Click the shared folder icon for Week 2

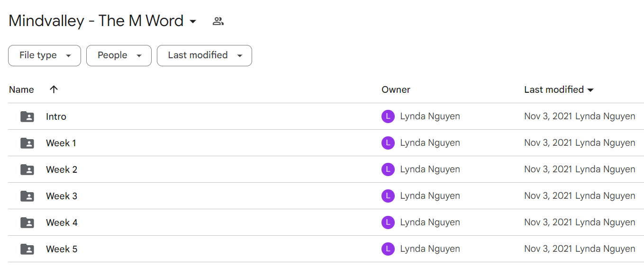coord(27,169)
